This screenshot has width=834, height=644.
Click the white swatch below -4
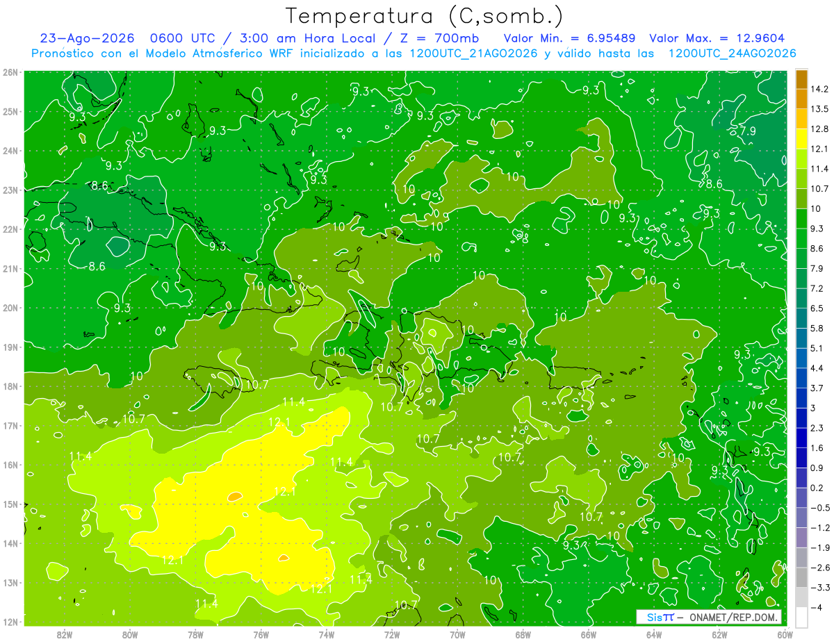tap(801, 617)
